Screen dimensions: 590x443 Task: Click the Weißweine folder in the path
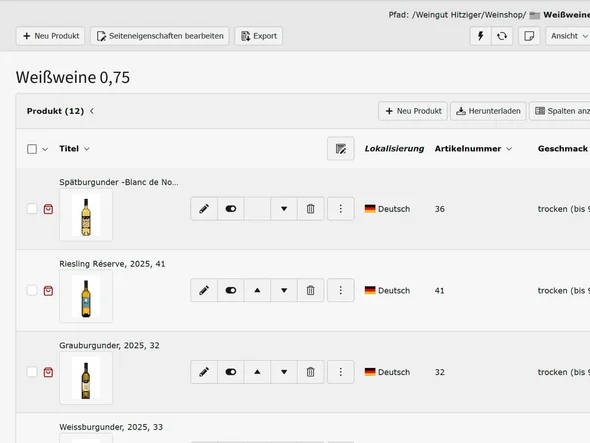click(560, 15)
